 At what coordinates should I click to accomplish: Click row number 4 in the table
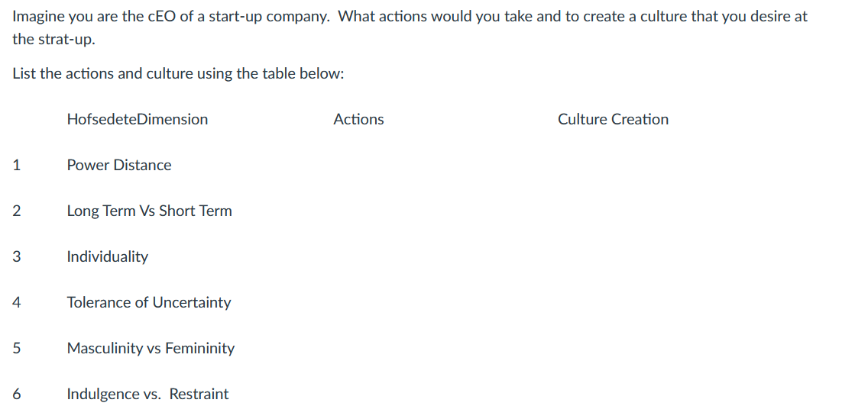(16, 302)
